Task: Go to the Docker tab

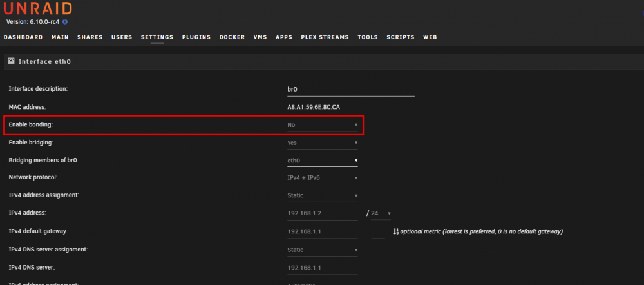Action: coord(232,37)
